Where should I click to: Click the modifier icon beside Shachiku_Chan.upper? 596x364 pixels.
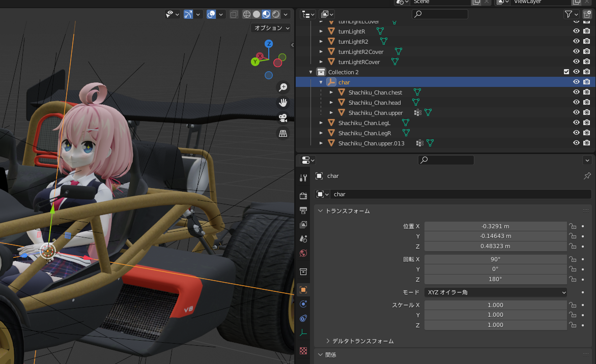(418, 112)
